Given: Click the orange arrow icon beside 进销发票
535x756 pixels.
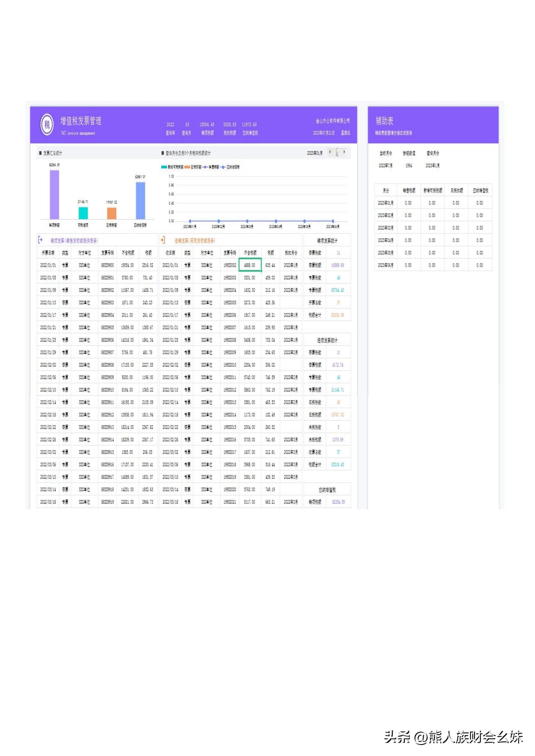Looking at the screenshot, I should tap(163, 240).
